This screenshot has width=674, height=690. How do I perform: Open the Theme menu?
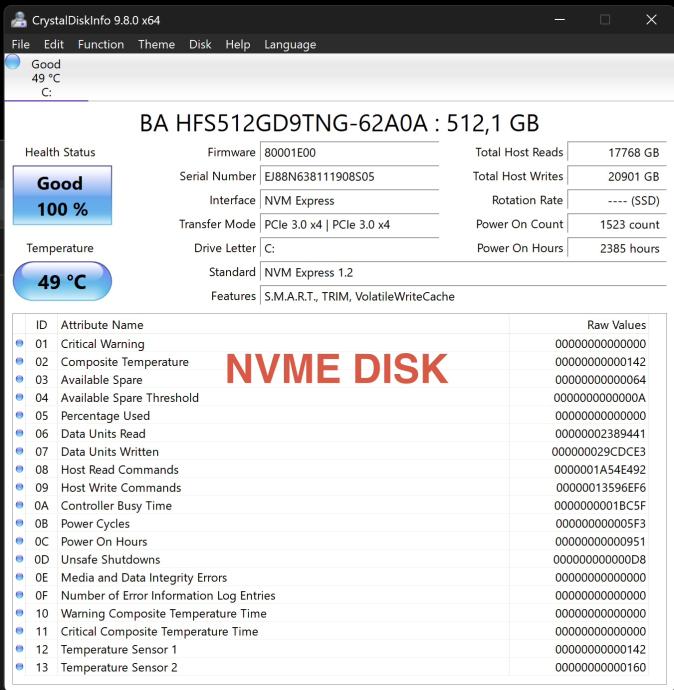[156, 44]
